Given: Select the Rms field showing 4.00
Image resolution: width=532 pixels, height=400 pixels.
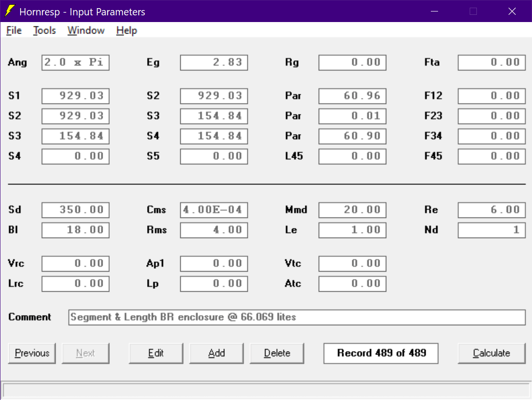Looking at the screenshot, I should [214, 230].
